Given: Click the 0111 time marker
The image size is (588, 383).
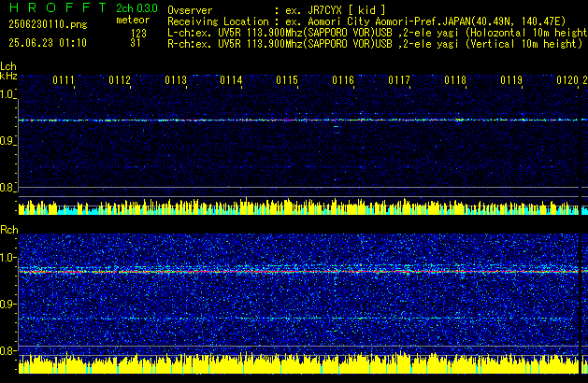Looking at the screenshot, I should (x=64, y=80).
